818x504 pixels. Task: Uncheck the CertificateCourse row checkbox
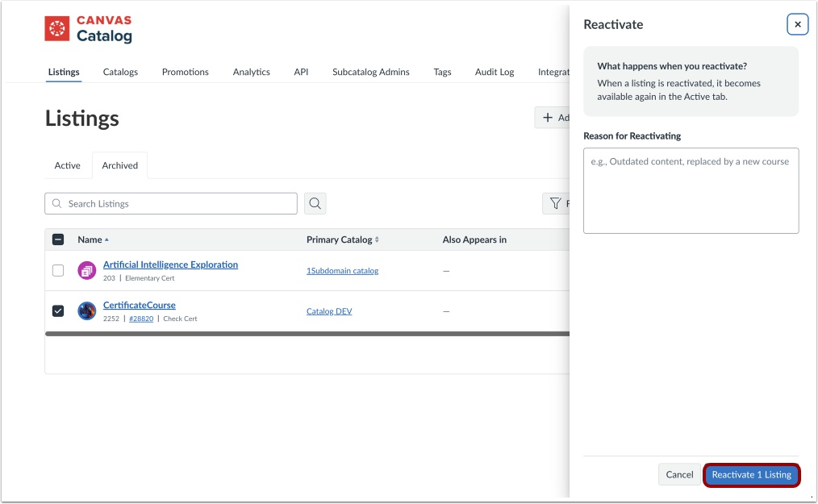click(57, 310)
